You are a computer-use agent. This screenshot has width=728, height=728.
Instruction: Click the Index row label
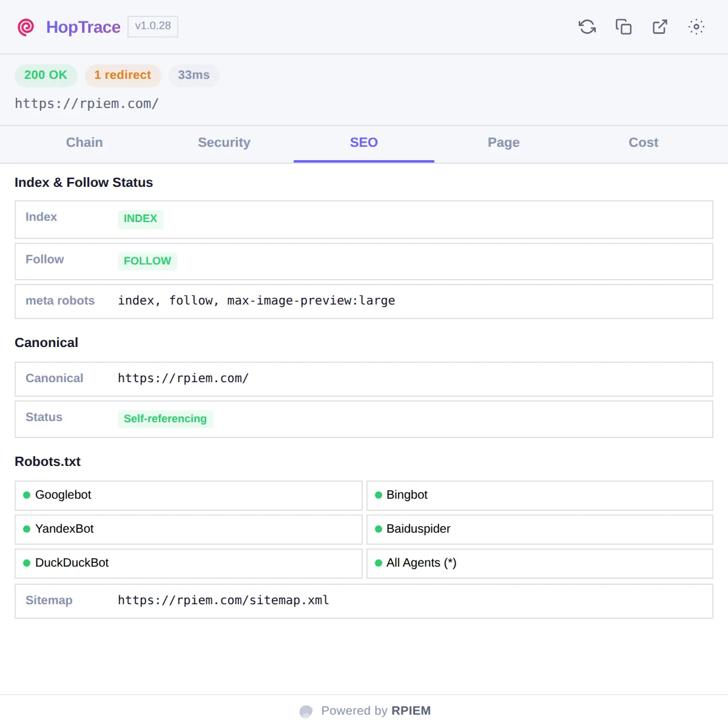point(41,217)
